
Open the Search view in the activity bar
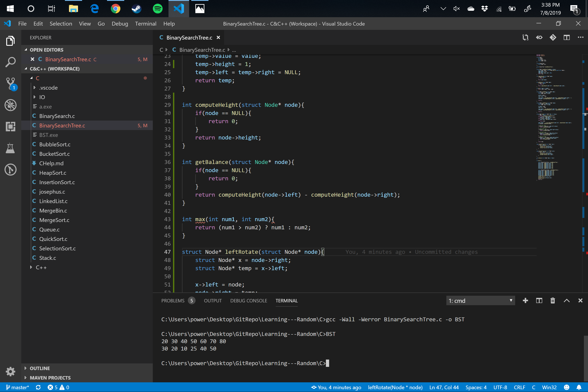[10, 62]
